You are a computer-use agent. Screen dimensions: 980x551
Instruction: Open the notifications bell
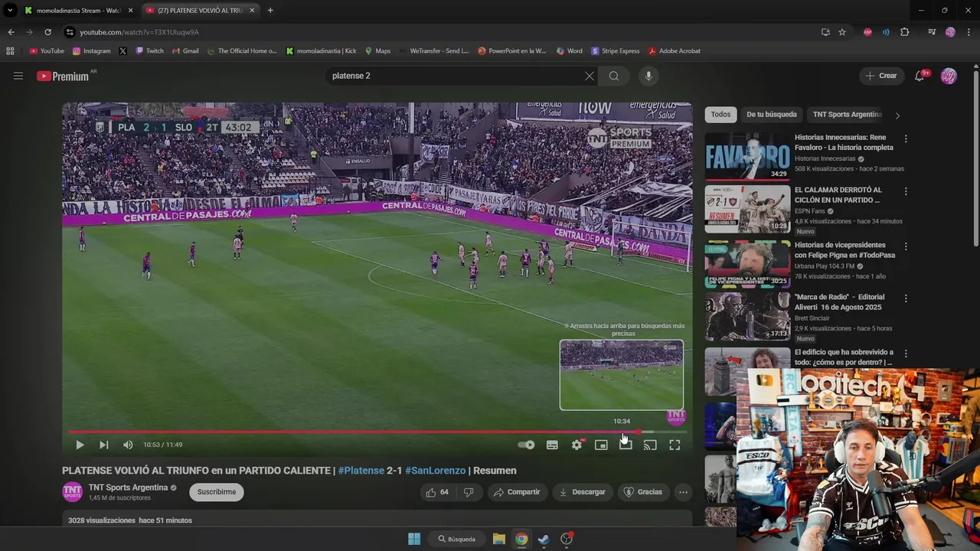pos(920,76)
